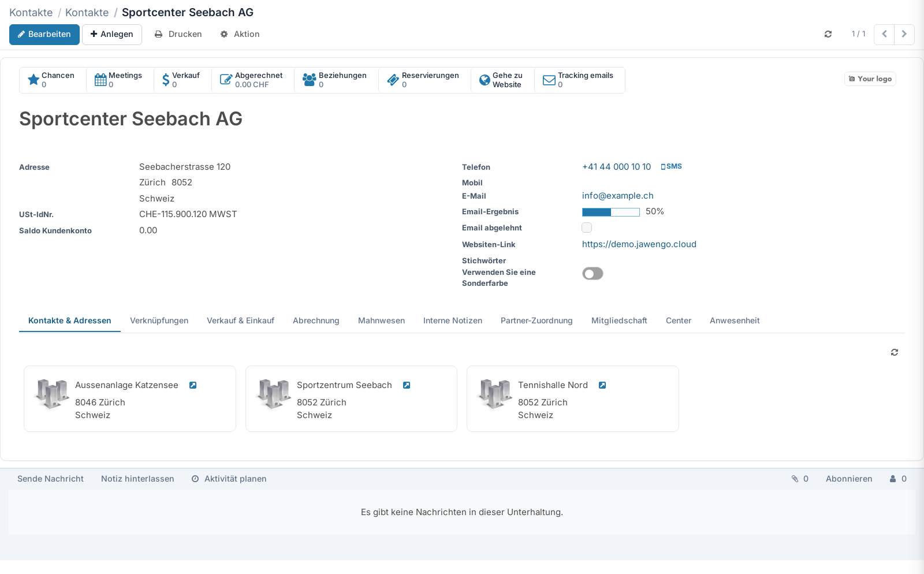Open the Reservierungen ticket stat button
924x574 pixels.
coord(424,80)
